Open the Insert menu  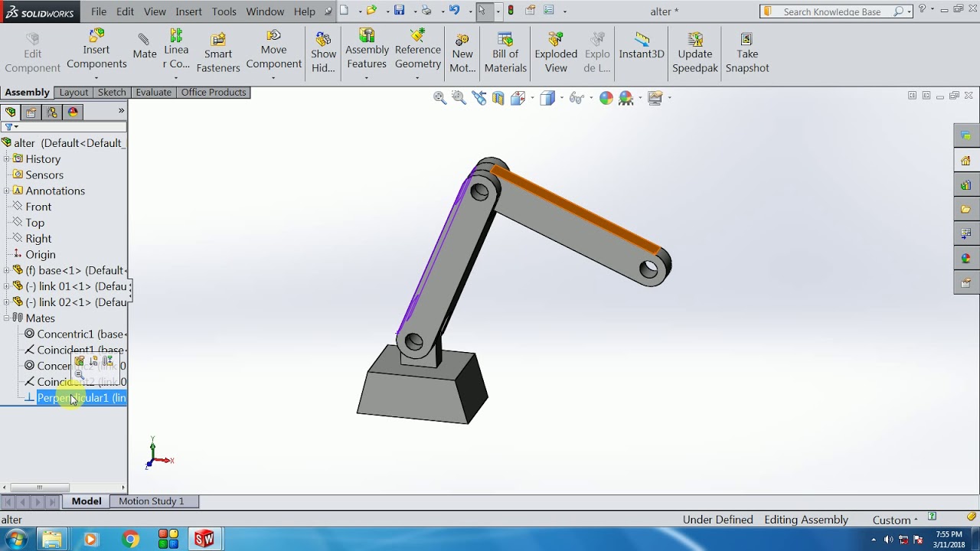188,11
